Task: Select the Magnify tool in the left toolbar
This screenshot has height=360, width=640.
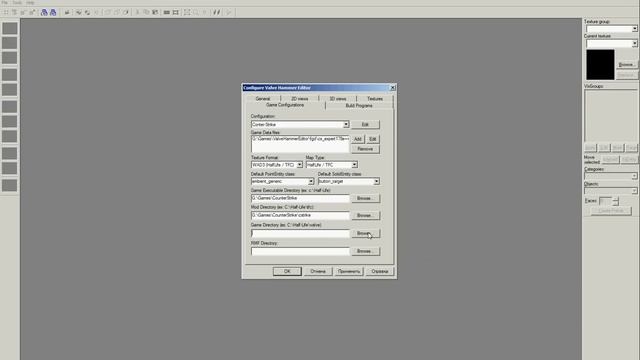Action: [x=10, y=43]
